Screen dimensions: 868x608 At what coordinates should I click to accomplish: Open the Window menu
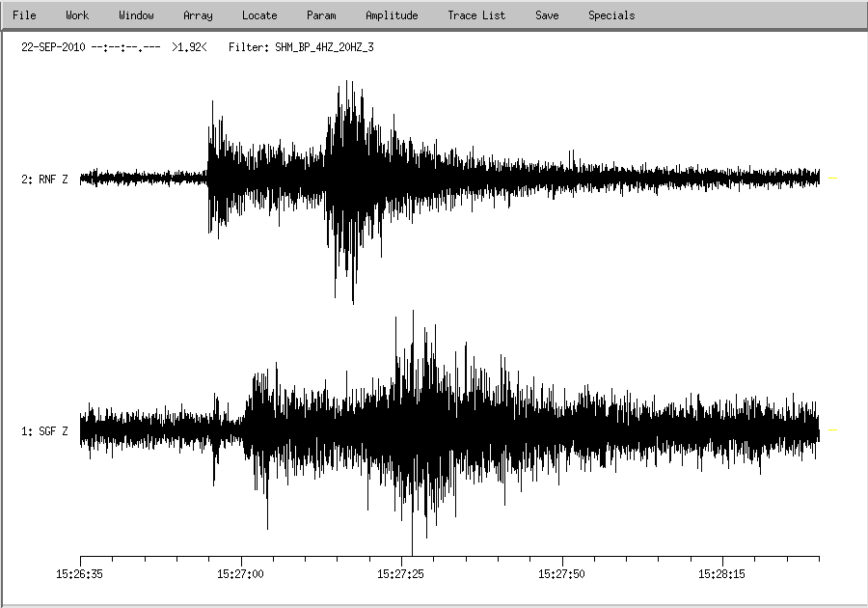point(136,15)
